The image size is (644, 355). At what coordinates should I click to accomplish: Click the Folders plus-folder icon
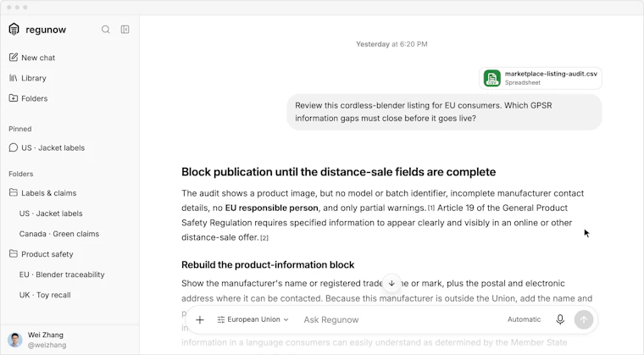click(14, 97)
